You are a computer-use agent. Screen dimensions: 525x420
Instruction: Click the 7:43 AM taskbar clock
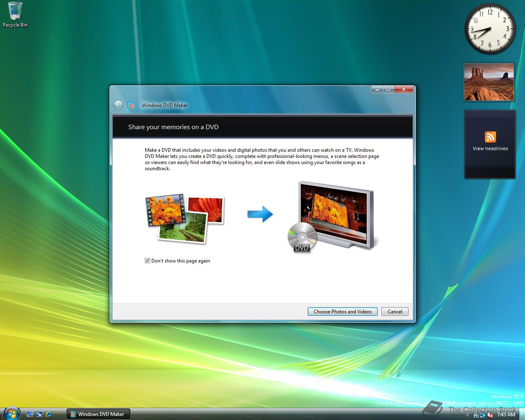point(506,415)
